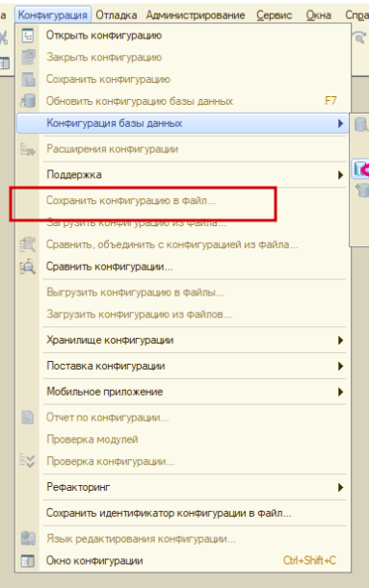Select Сравнить, объединить с конфигурацией из файла...
Screen dimensions: 369x588
[183, 244]
